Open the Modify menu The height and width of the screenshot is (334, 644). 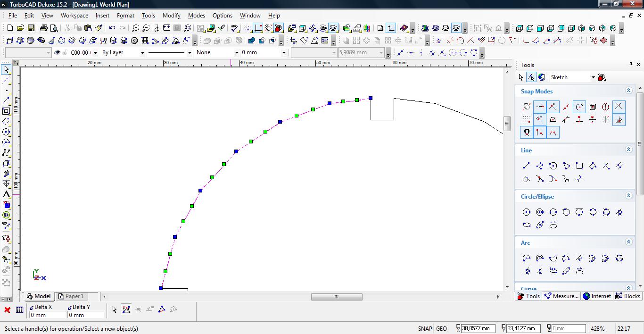[x=172, y=16]
